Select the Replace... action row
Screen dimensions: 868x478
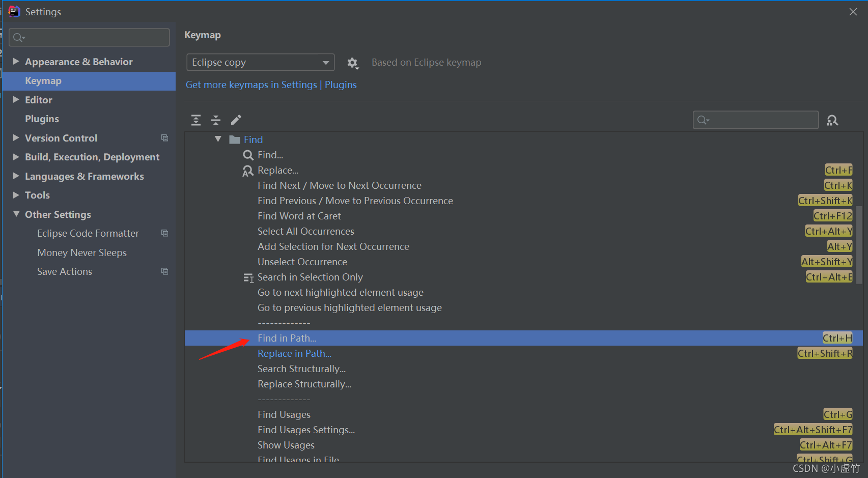pos(523,170)
